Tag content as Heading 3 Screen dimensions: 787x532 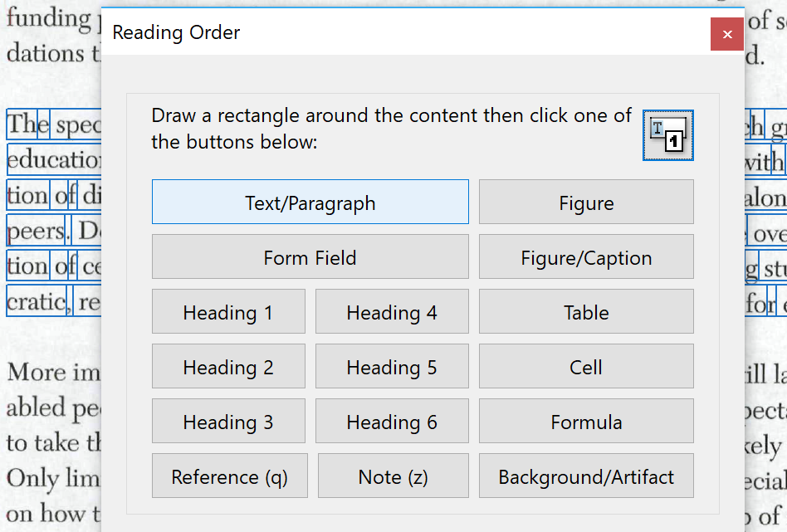tap(228, 421)
